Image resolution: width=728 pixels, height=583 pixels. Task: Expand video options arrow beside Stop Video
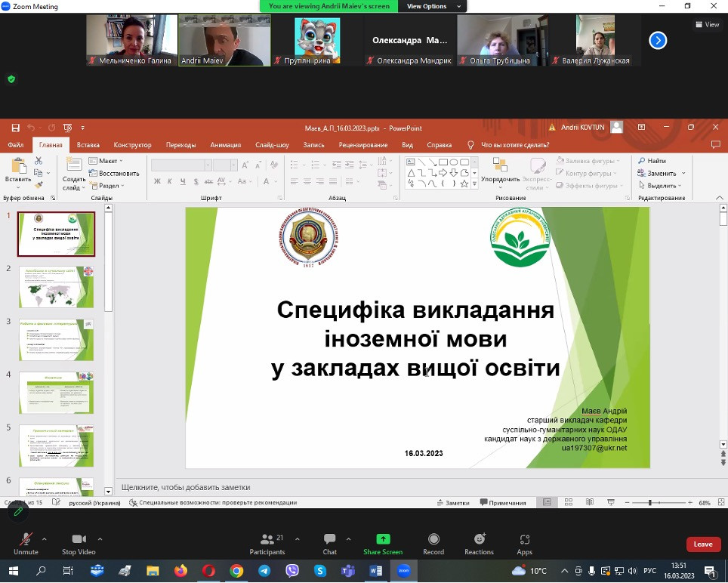click(x=100, y=539)
